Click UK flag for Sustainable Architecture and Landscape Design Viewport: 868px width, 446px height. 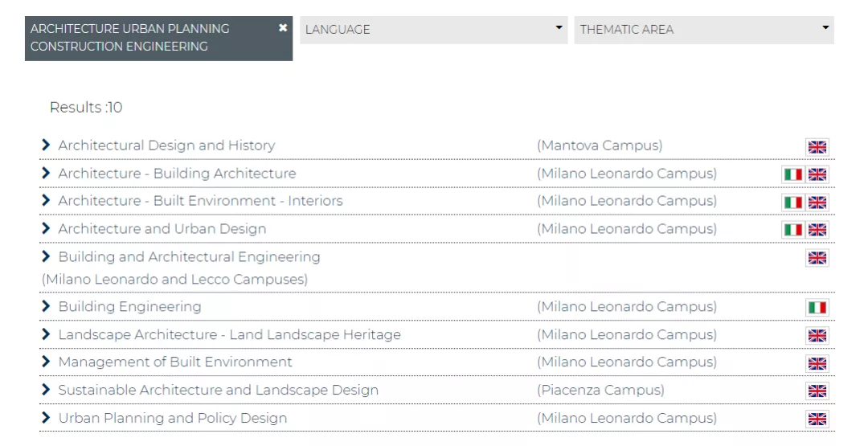tap(817, 391)
